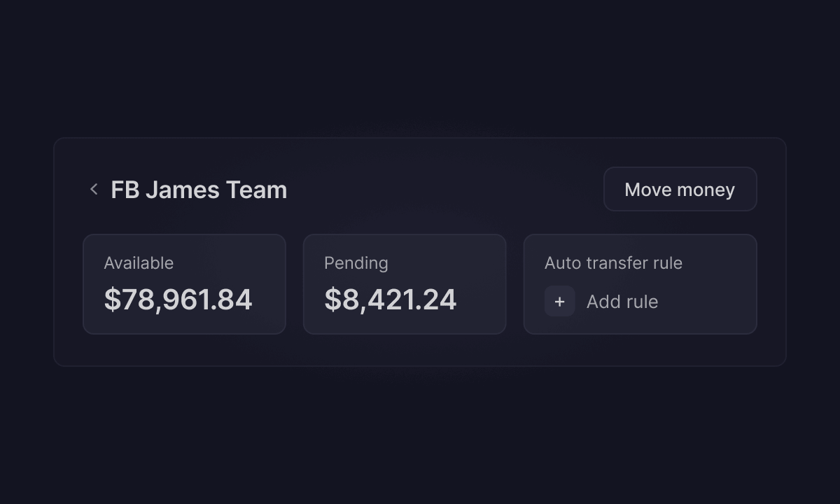The width and height of the screenshot is (840, 504).
Task: Click the plus icon under Auto transfer rule
Action: pos(560,301)
